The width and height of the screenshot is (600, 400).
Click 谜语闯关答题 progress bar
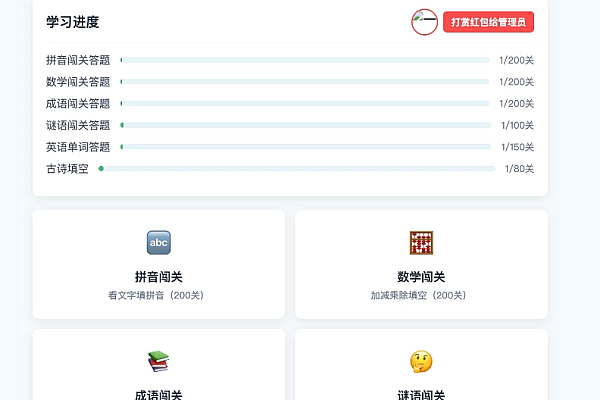(306, 125)
